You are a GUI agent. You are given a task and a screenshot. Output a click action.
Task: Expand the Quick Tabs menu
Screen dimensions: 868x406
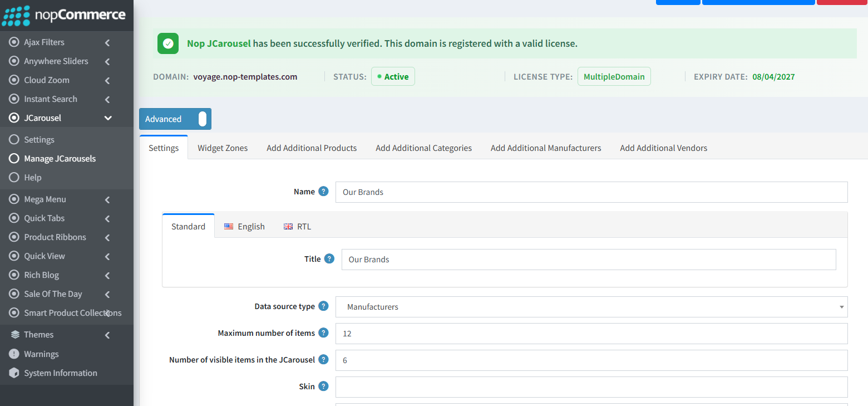click(107, 218)
